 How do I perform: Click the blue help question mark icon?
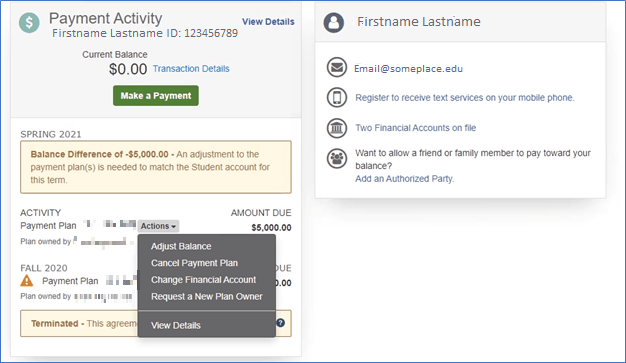click(x=281, y=323)
